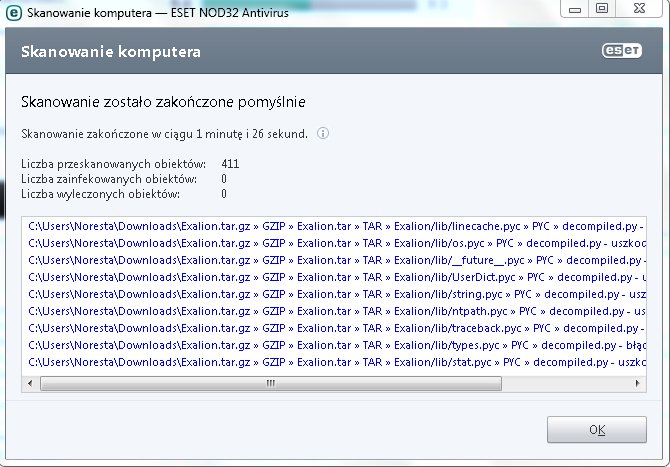This screenshot has width=670, height=467.
Task: Click the left arrow of horizontal scrollbar
Action: coord(30,383)
